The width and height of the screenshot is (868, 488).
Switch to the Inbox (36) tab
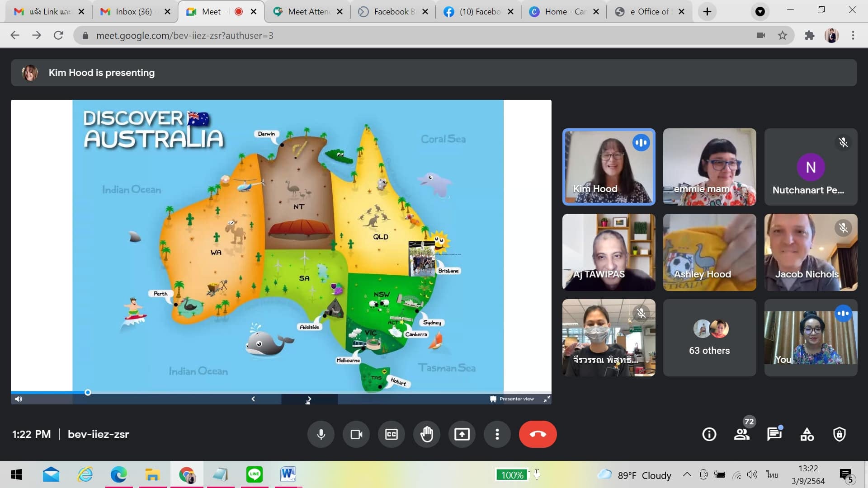[x=133, y=12]
